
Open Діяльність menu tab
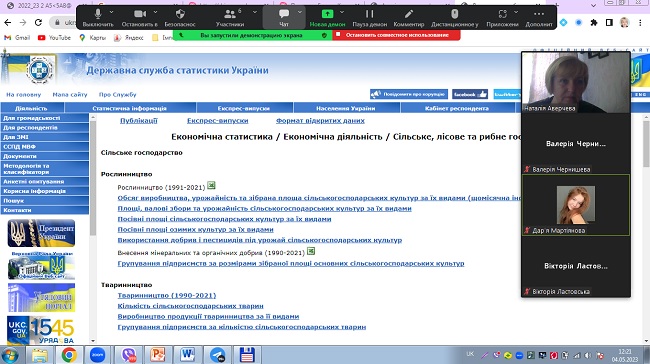click(32, 108)
